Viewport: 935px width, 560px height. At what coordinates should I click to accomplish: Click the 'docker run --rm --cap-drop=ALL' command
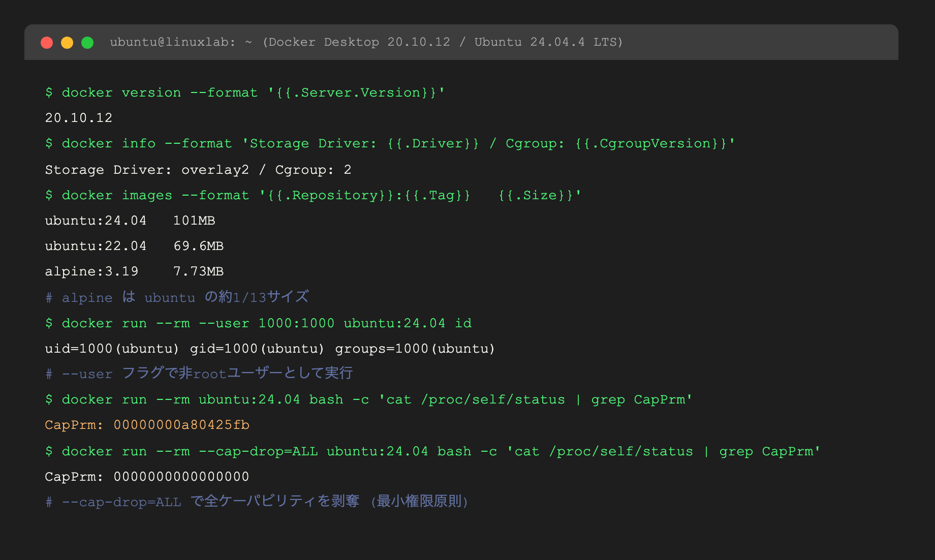coord(432,451)
